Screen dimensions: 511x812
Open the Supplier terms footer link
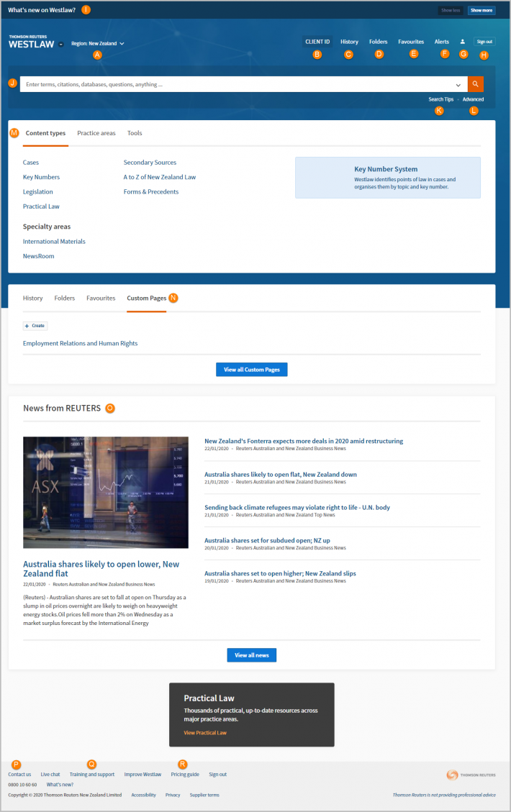click(204, 795)
